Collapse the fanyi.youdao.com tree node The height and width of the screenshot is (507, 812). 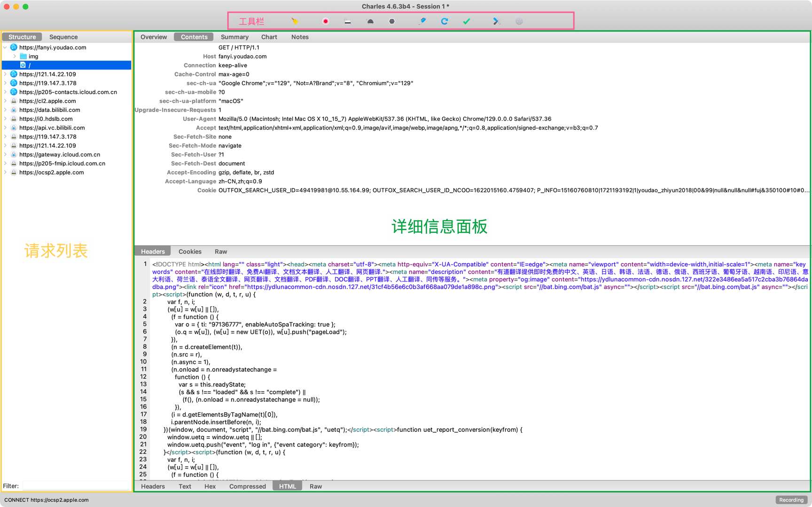coord(5,47)
